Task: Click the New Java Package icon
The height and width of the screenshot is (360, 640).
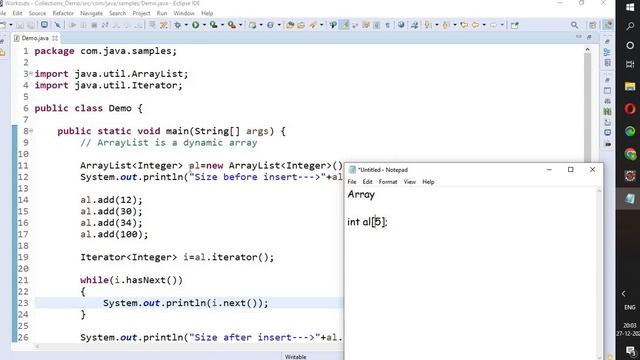Action: (x=253, y=25)
